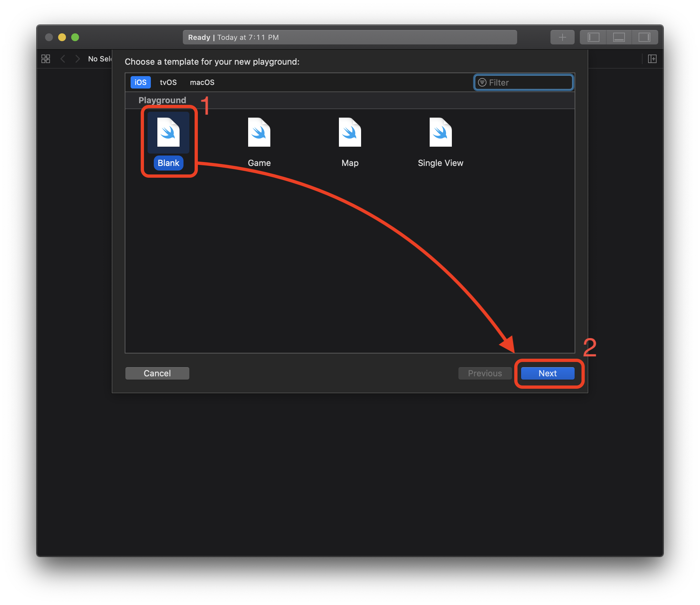Switch to the macOS platform tab
Screen dimensions: 700x605
point(202,82)
